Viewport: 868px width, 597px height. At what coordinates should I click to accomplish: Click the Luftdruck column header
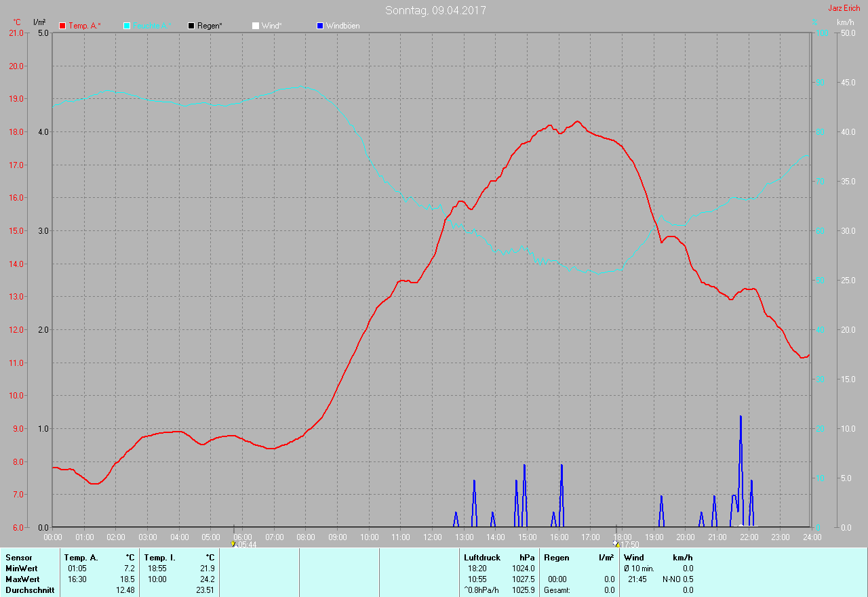[482, 558]
